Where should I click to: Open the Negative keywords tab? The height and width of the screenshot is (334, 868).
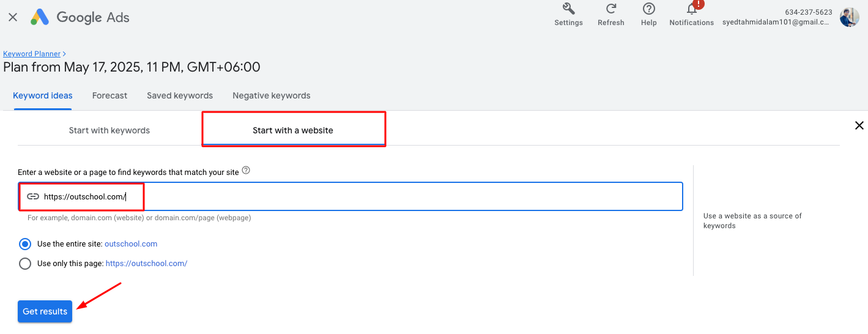click(272, 95)
